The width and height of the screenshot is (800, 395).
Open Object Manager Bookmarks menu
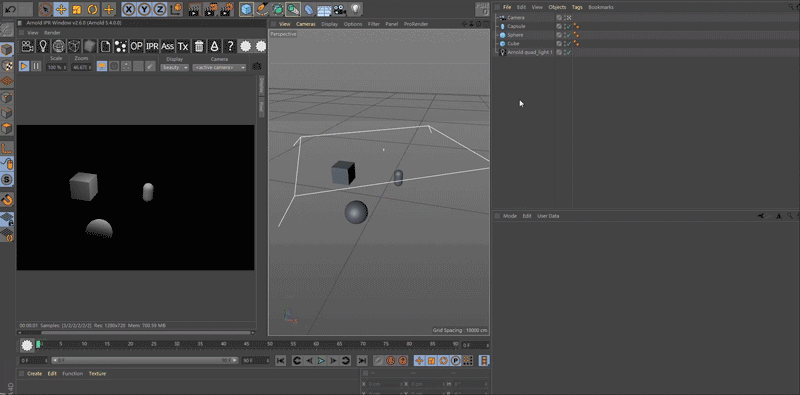[x=601, y=7]
